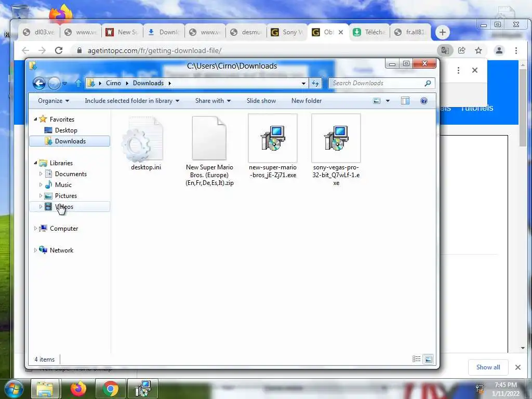Open a new Chrome tab
Image resolution: width=532 pixels, height=399 pixels.
[x=442, y=32]
